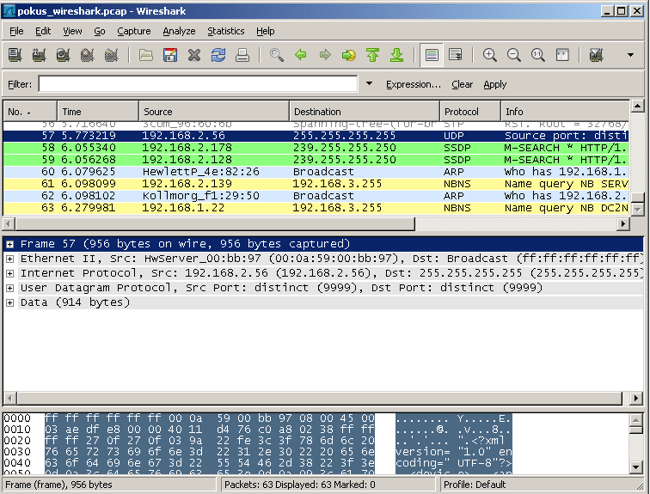Sort packets by Destination column
This screenshot has width=650, height=494.
pyautogui.click(x=364, y=111)
